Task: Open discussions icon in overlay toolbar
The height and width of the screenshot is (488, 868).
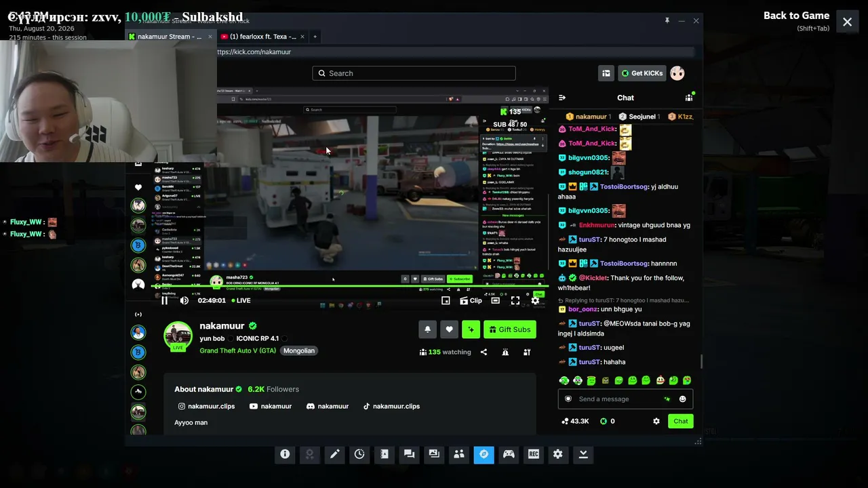Action: (x=409, y=454)
